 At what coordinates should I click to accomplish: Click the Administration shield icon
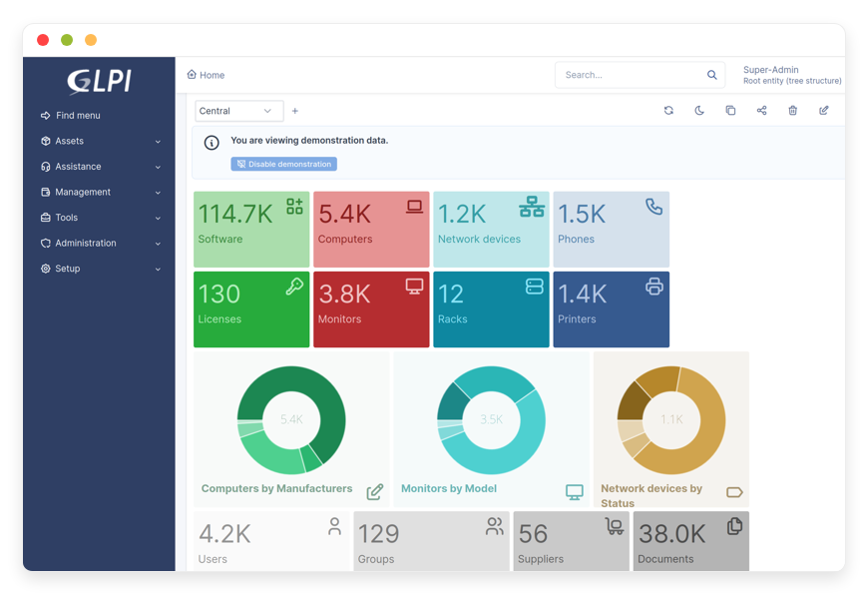(45, 243)
